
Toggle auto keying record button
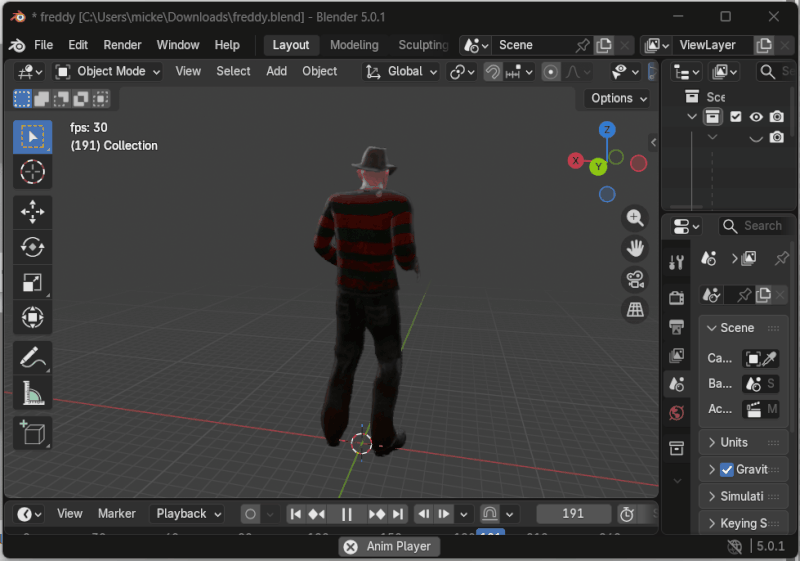coord(250,514)
